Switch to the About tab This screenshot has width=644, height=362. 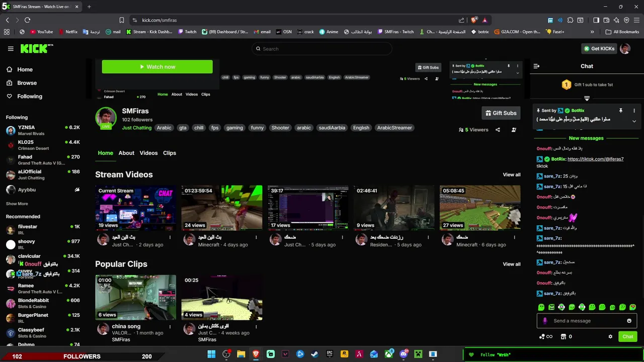(x=126, y=153)
